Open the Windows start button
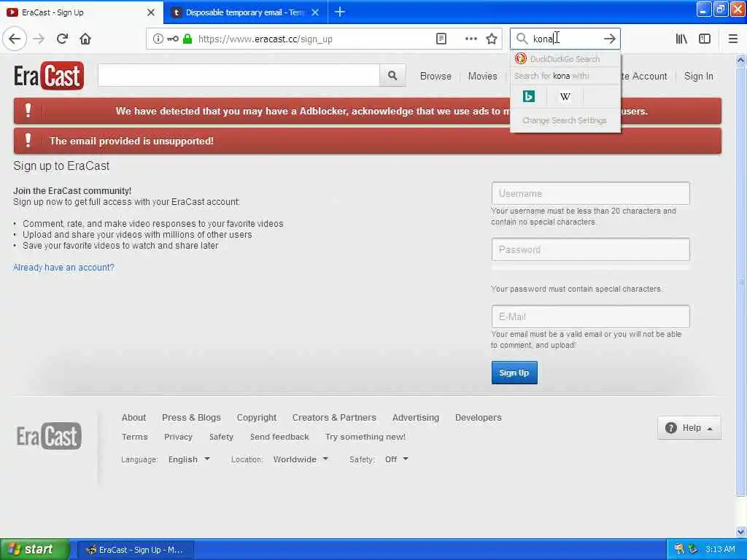 (x=34, y=549)
